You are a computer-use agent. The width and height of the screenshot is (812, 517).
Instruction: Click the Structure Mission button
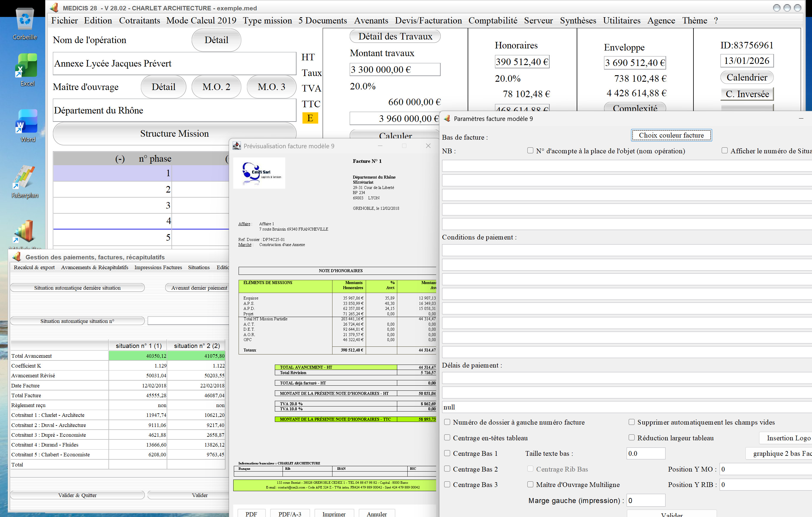[x=174, y=133]
